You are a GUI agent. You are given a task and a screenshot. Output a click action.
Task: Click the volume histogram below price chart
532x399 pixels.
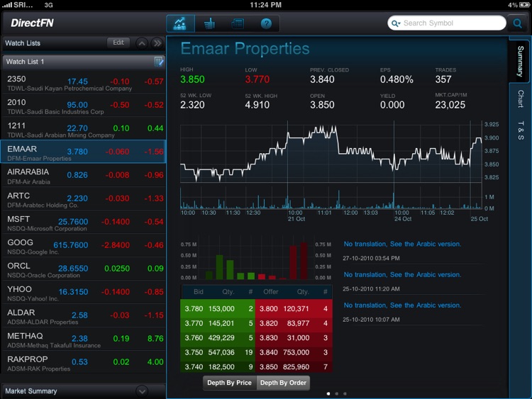tap(331, 198)
